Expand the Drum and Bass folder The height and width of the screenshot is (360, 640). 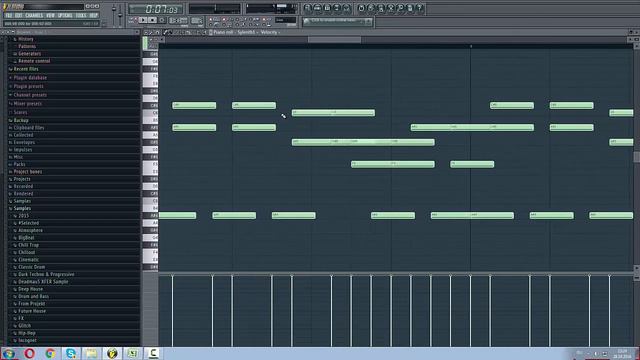33,296
